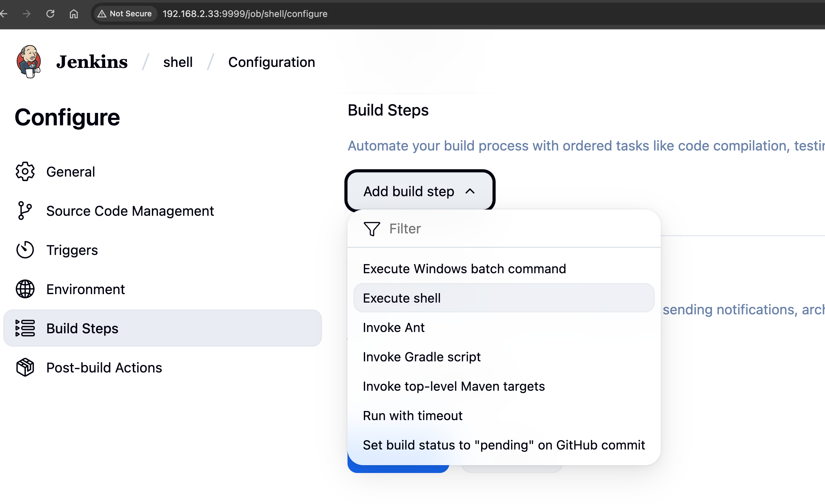This screenshot has width=825, height=504.
Task: Choose Invoke top-level Maven targets
Action: [x=454, y=386]
